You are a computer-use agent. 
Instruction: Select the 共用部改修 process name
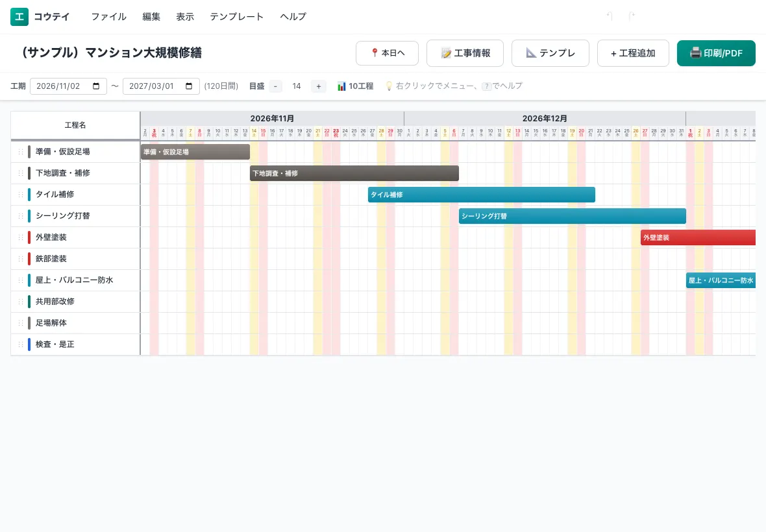pyautogui.click(x=55, y=302)
